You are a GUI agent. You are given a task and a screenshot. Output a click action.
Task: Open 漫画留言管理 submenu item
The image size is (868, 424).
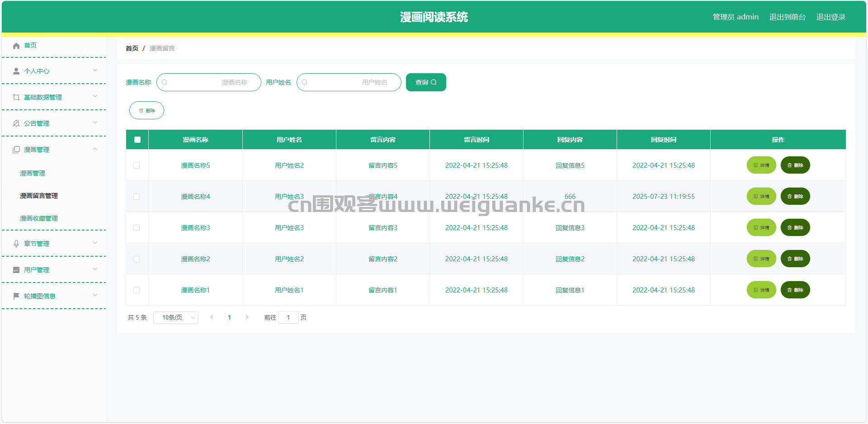(x=39, y=196)
